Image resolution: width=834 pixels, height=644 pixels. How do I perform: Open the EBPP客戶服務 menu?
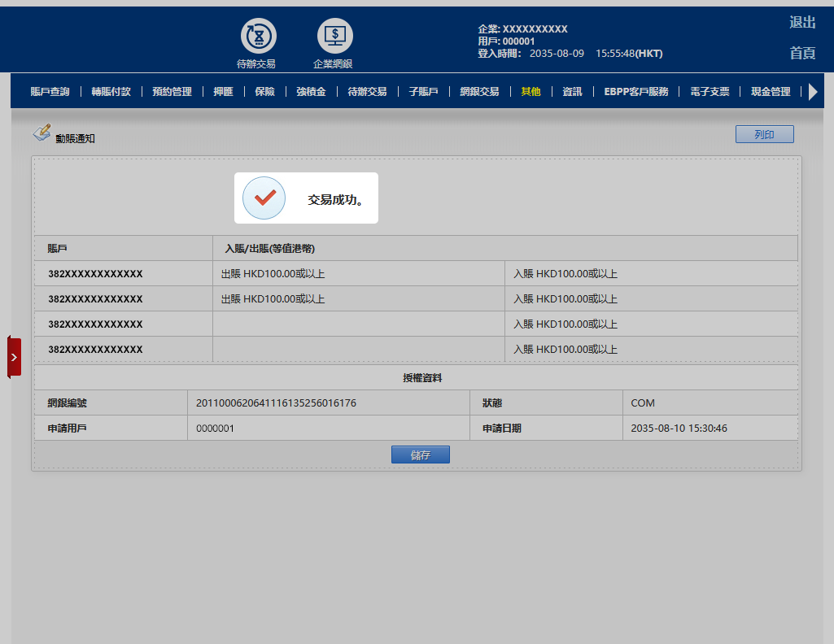coord(635,92)
